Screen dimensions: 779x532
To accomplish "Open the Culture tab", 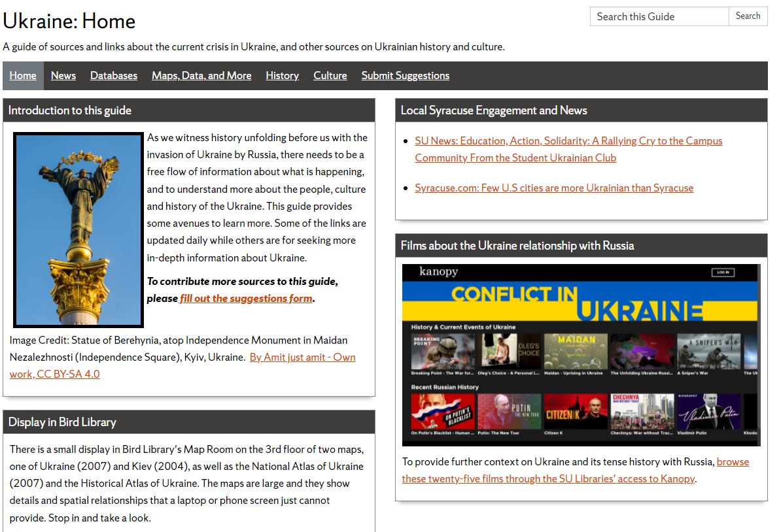I will [x=330, y=75].
